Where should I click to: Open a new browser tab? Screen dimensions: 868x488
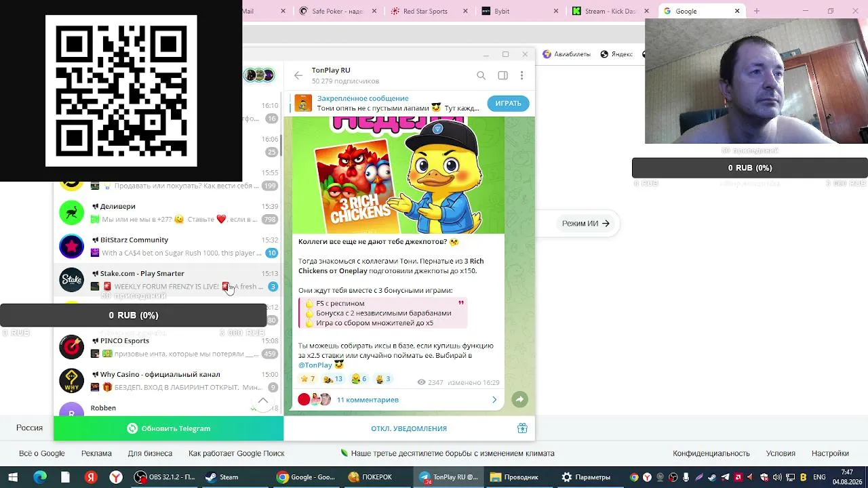(x=757, y=11)
